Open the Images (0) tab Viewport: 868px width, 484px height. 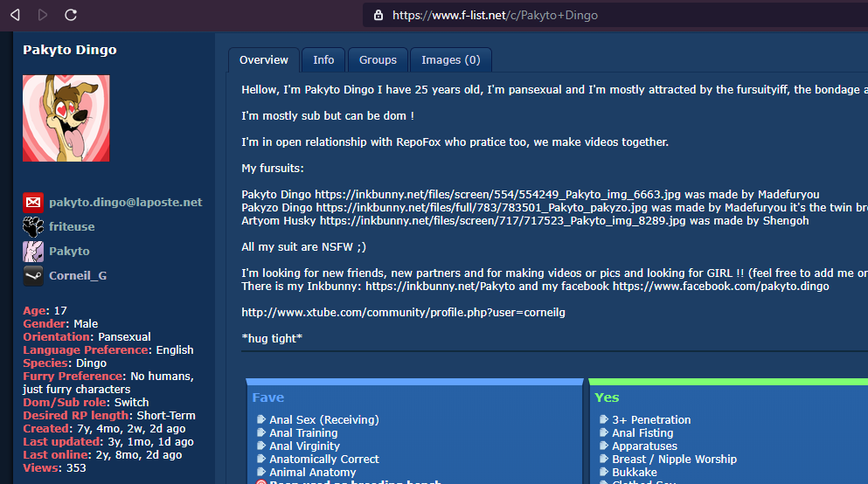[450, 59]
